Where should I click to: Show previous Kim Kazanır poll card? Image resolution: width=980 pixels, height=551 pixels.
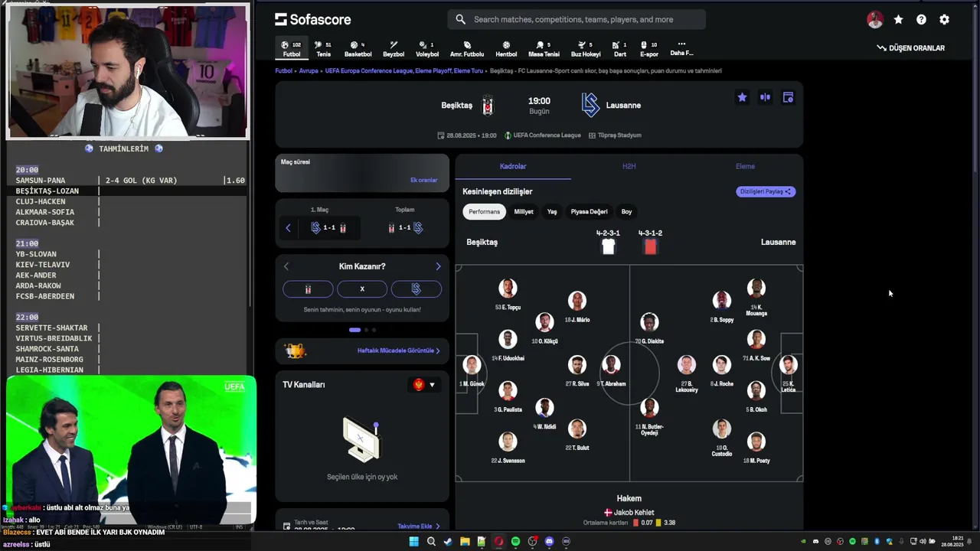coord(286,266)
